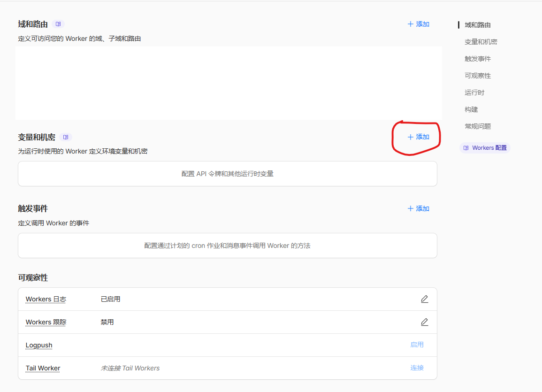542x392 pixels.
Task: Click the cron 作业 configuration placeholder box
Action: [227, 246]
